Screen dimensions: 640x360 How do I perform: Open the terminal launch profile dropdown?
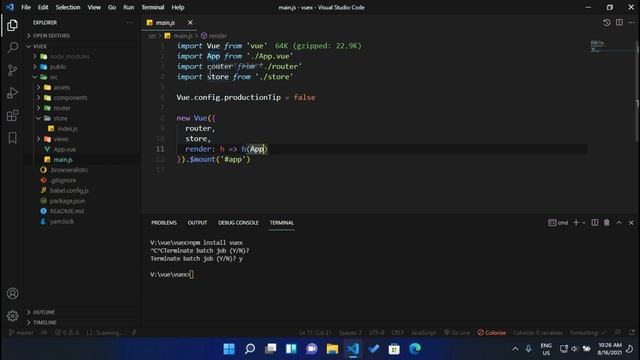click(x=584, y=222)
